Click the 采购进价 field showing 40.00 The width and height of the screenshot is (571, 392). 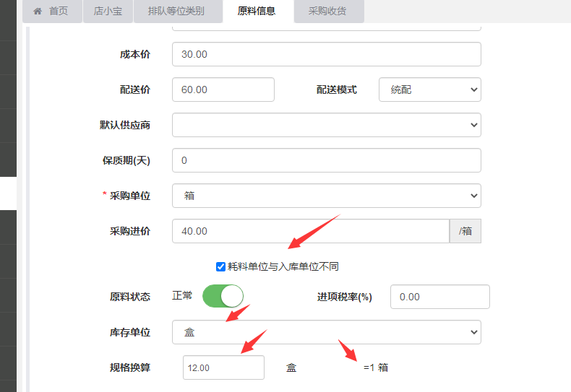311,231
